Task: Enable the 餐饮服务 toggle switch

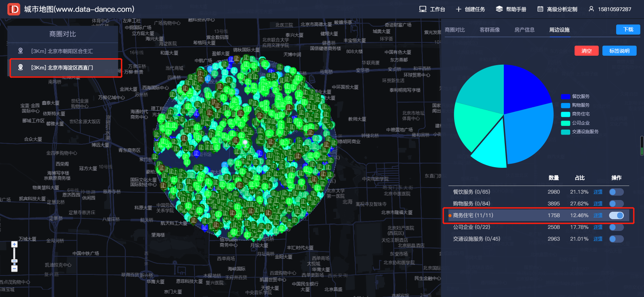Action: pos(616,192)
